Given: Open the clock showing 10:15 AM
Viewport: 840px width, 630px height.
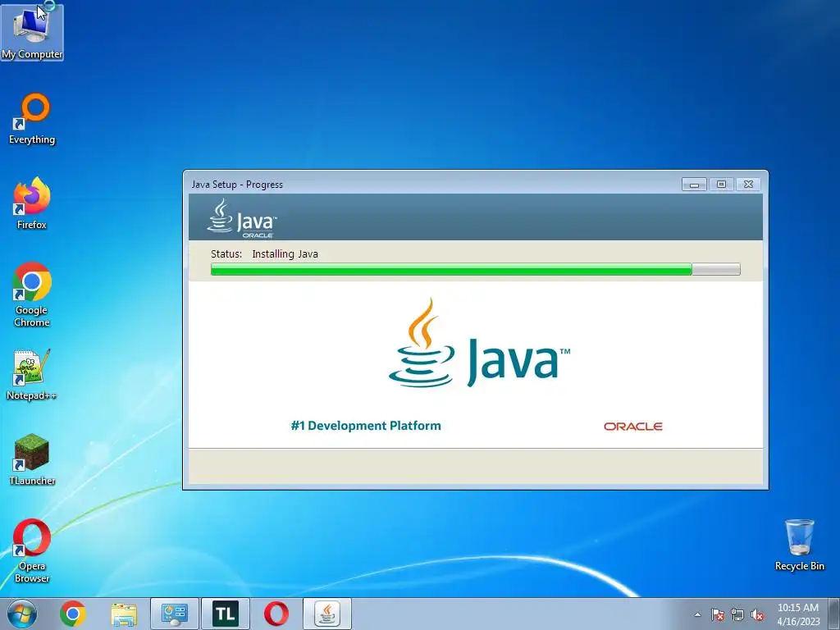Looking at the screenshot, I should [x=798, y=614].
